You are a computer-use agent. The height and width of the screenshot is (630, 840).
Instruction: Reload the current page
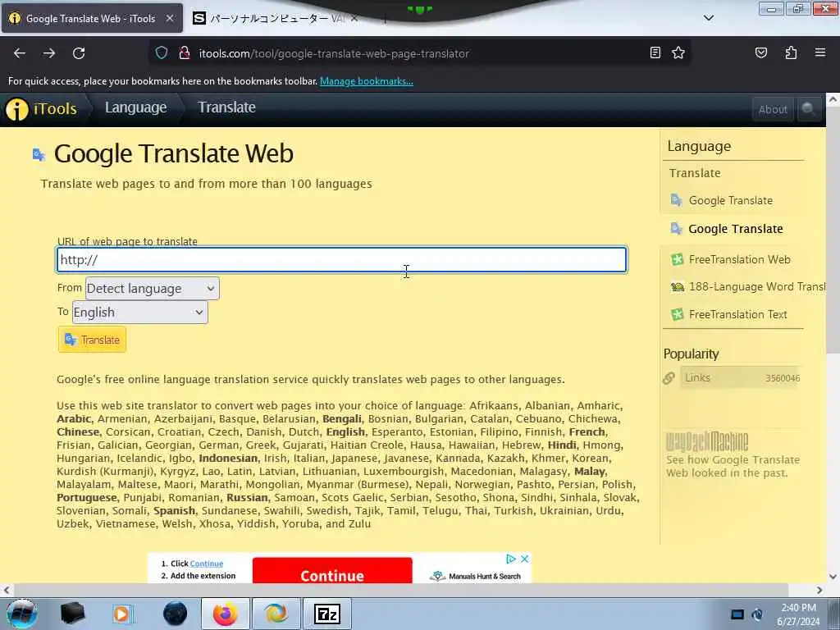[x=79, y=53]
